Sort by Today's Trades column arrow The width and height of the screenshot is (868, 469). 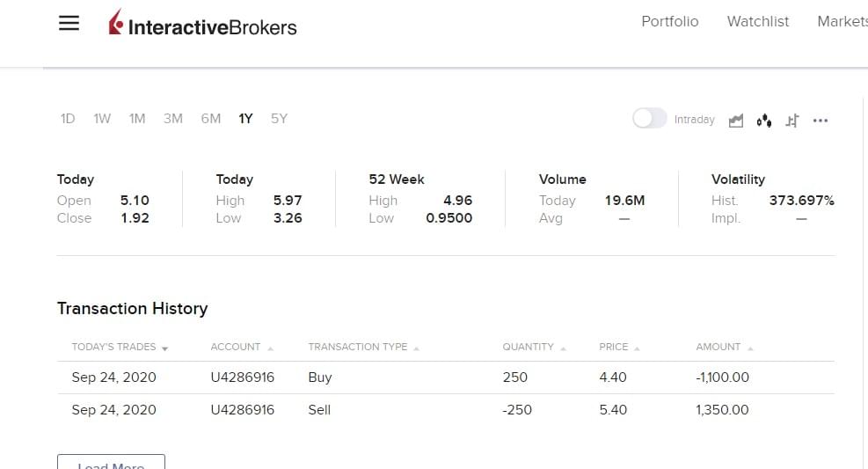tap(164, 348)
